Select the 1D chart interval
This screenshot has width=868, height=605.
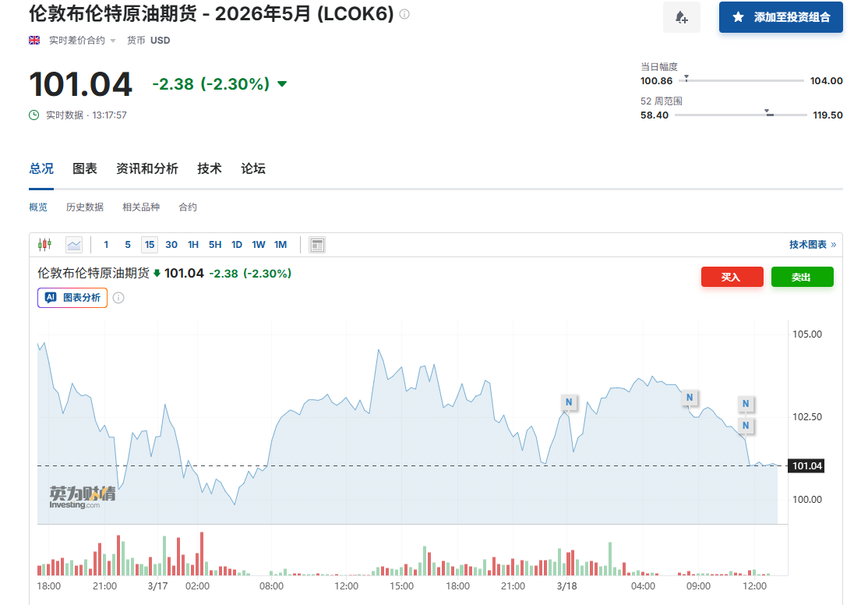tap(236, 244)
